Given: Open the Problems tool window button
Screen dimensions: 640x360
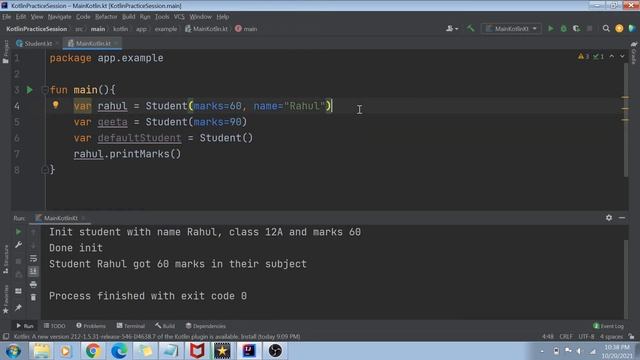Looking at the screenshot, I should pos(91,326).
